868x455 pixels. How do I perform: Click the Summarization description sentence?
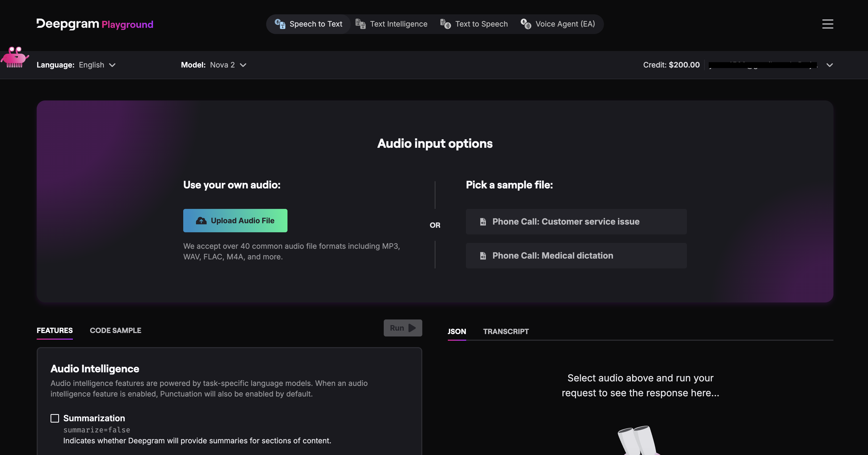[x=197, y=441]
